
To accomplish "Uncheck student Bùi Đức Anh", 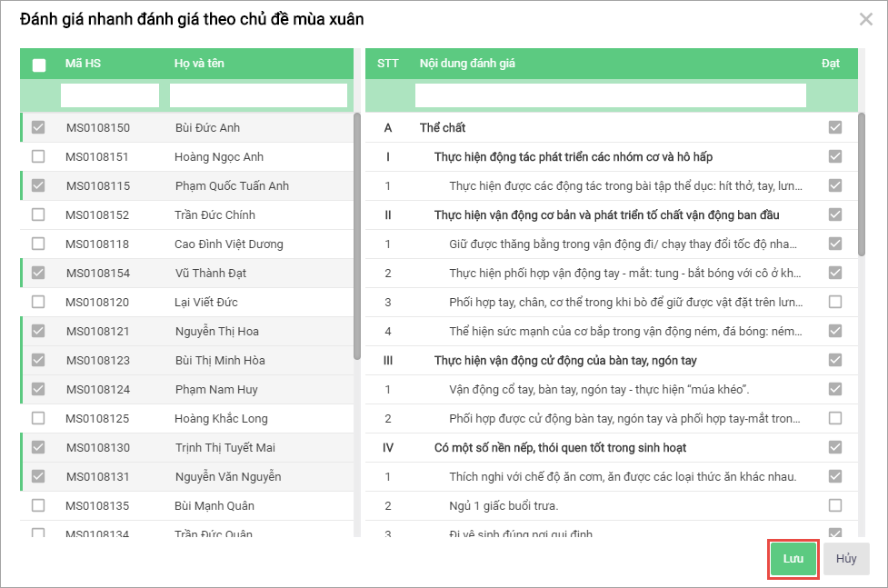I will click(x=38, y=127).
